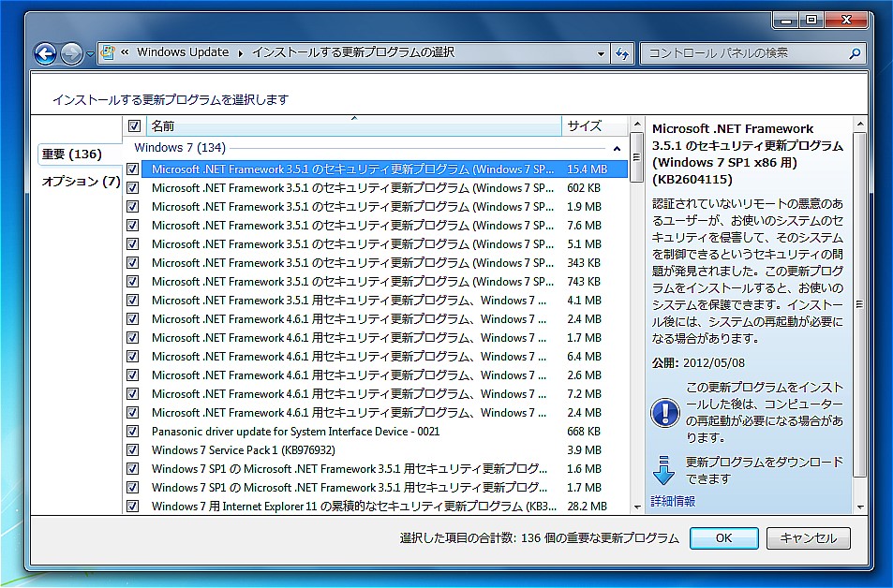893x588 pixels.
Task: Select the Windows 7 (134) group header
Action: (180, 148)
